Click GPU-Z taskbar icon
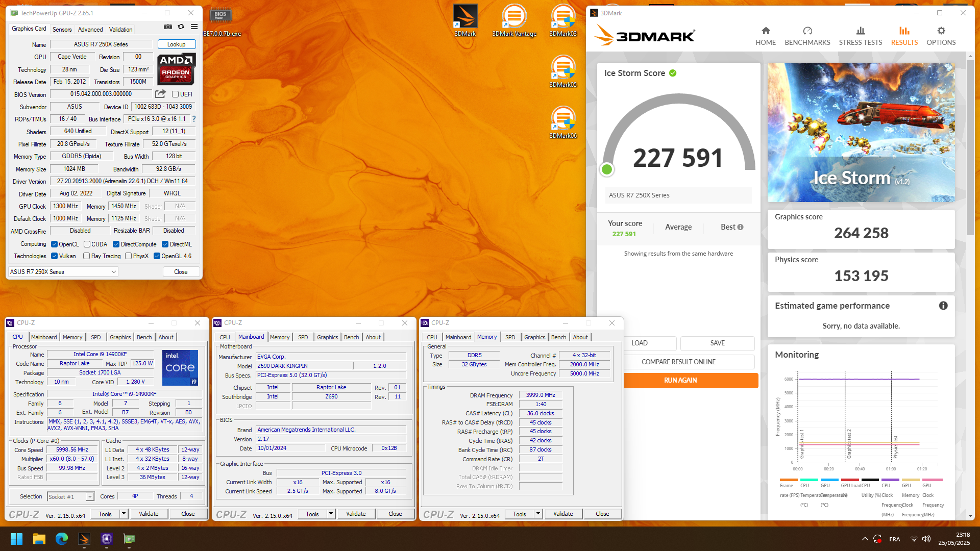This screenshot has height=551, width=980. click(x=129, y=539)
